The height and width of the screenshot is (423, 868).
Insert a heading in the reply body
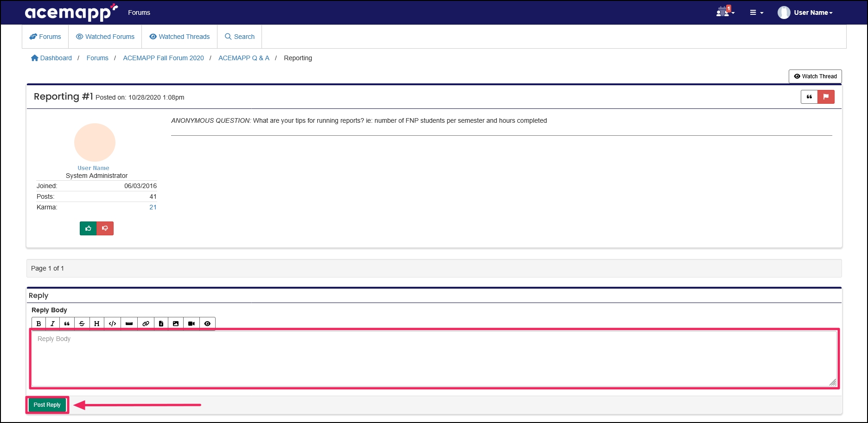[x=97, y=323]
